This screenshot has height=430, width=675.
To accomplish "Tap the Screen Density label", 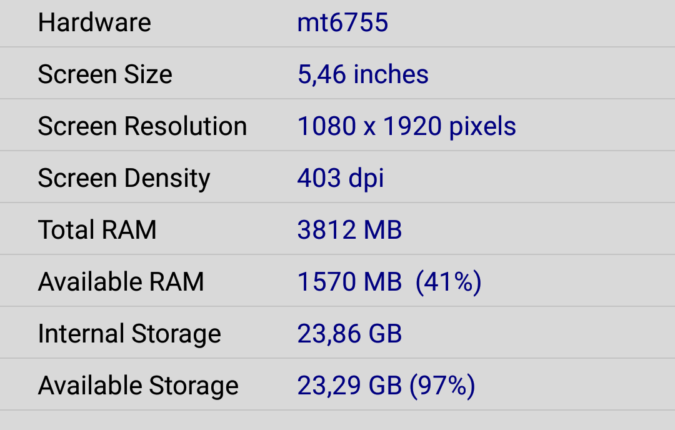I will pyautogui.click(x=124, y=179).
